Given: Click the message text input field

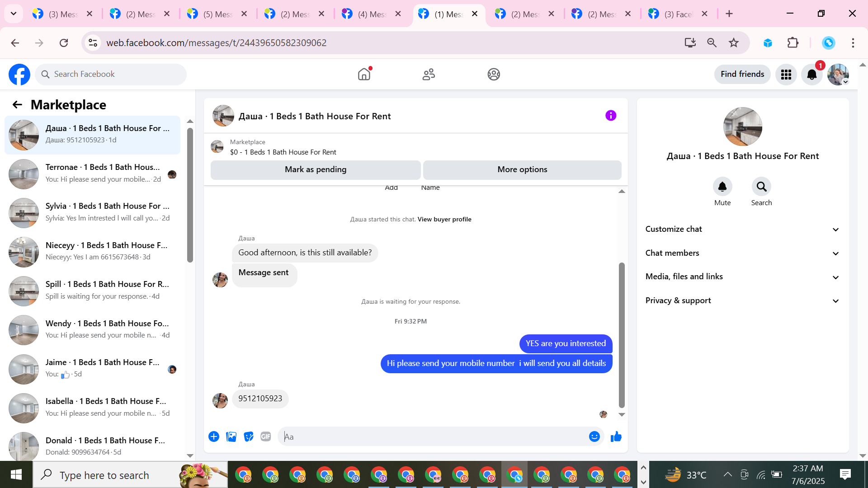Looking at the screenshot, I should pos(434,436).
